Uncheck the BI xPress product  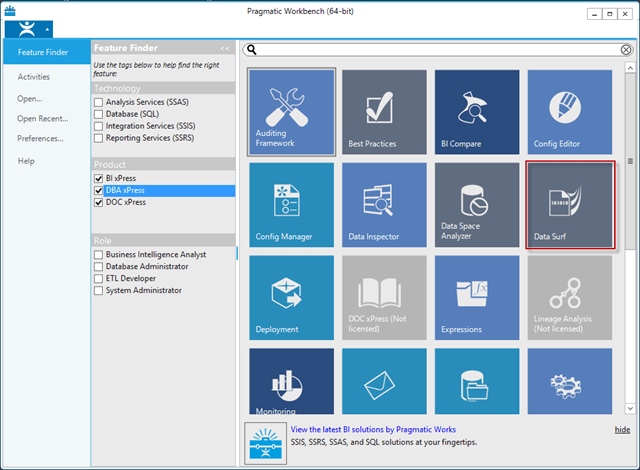pos(98,178)
